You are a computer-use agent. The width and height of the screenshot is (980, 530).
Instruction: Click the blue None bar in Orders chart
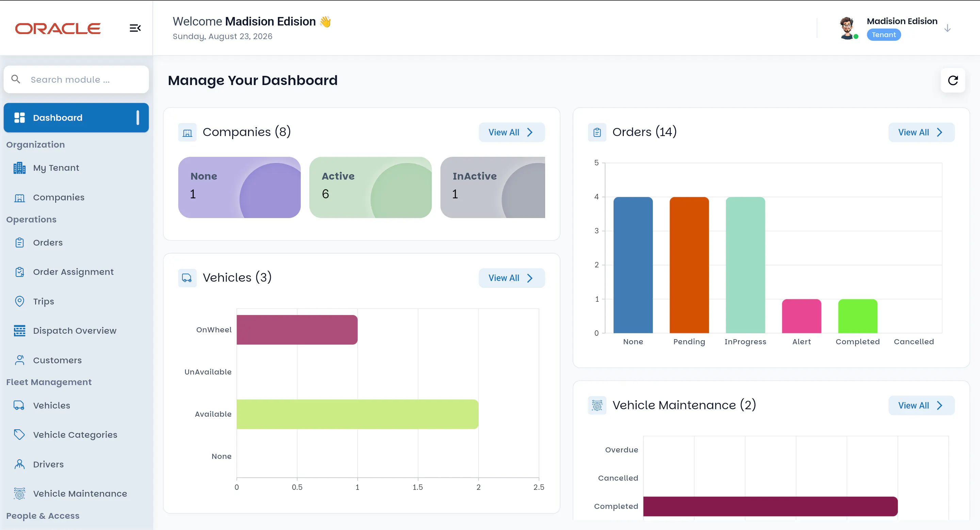pyautogui.click(x=633, y=265)
